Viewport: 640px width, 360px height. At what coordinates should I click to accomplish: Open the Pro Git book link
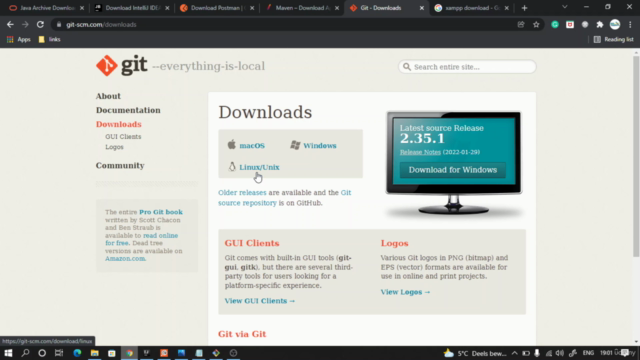tap(161, 212)
